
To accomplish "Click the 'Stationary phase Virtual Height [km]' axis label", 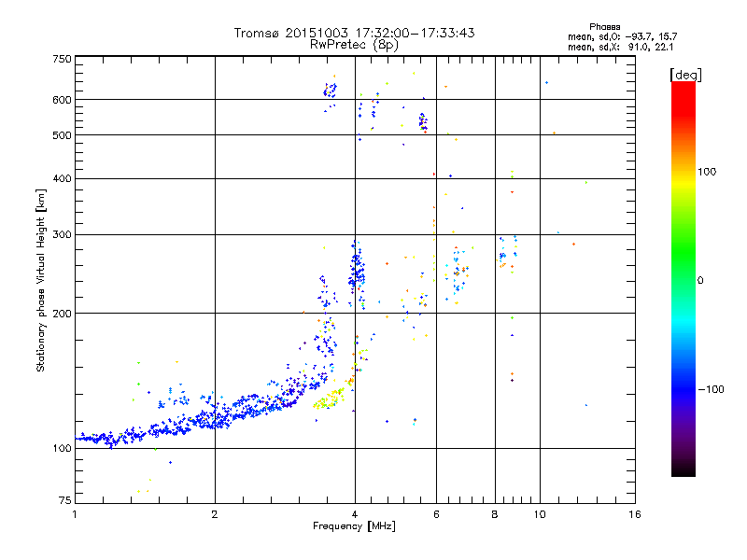I will click(x=40, y=280).
